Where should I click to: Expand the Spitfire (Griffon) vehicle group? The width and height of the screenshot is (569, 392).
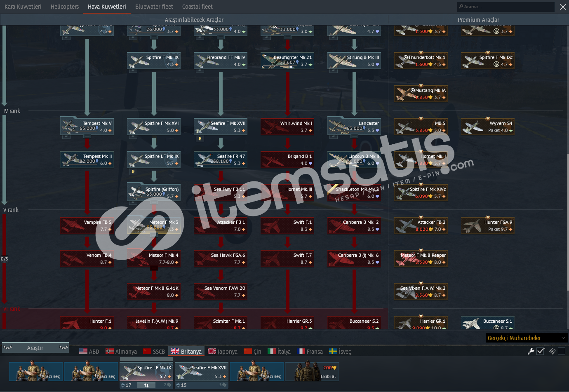(154, 202)
